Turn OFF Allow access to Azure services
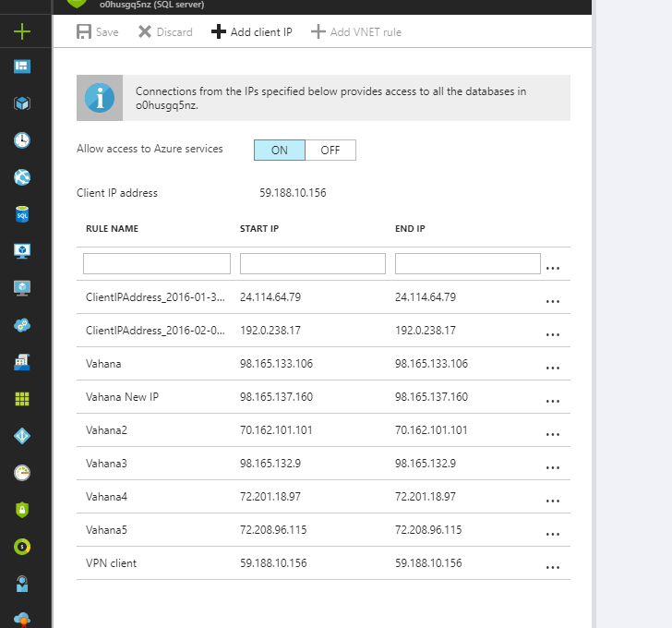This screenshot has width=672, height=628. pos(330,151)
